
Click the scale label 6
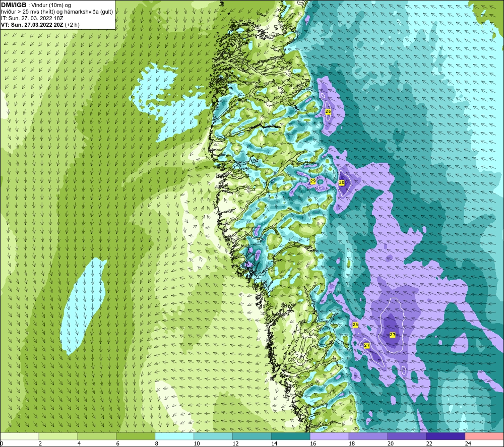(x=117, y=443)
